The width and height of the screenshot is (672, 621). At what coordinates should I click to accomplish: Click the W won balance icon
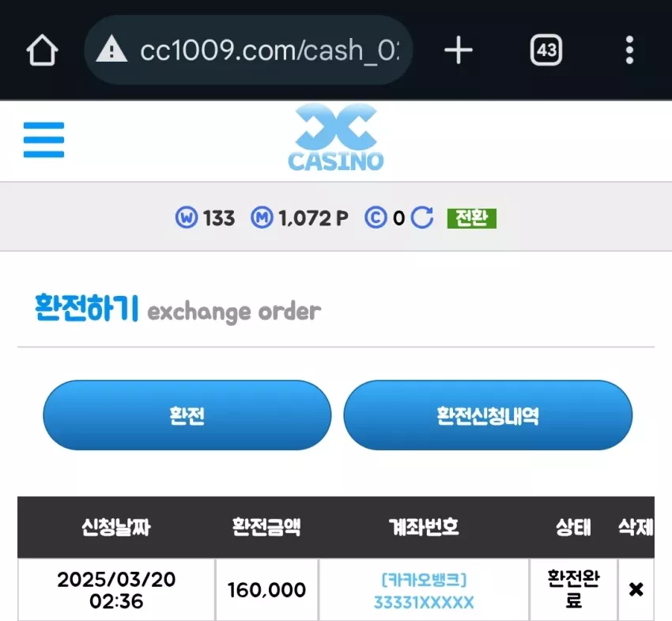[187, 218]
